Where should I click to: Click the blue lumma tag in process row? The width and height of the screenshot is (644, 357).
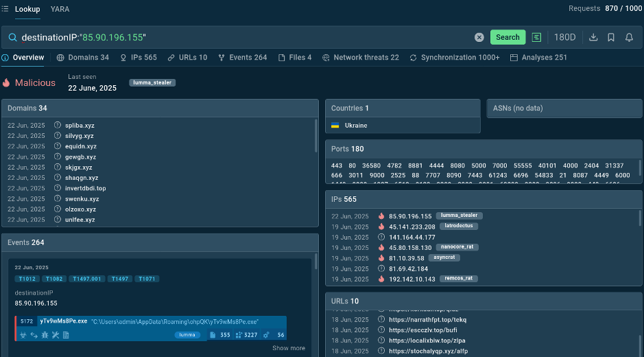pyautogui.click(x=187, y=335)
